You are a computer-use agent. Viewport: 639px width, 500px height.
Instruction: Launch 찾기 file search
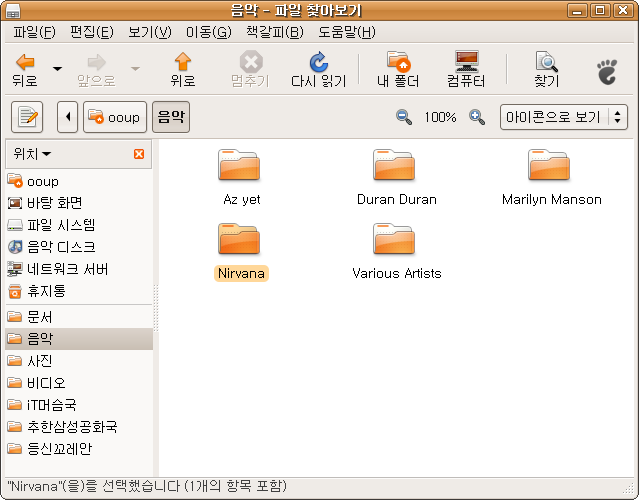click(546, 70)
